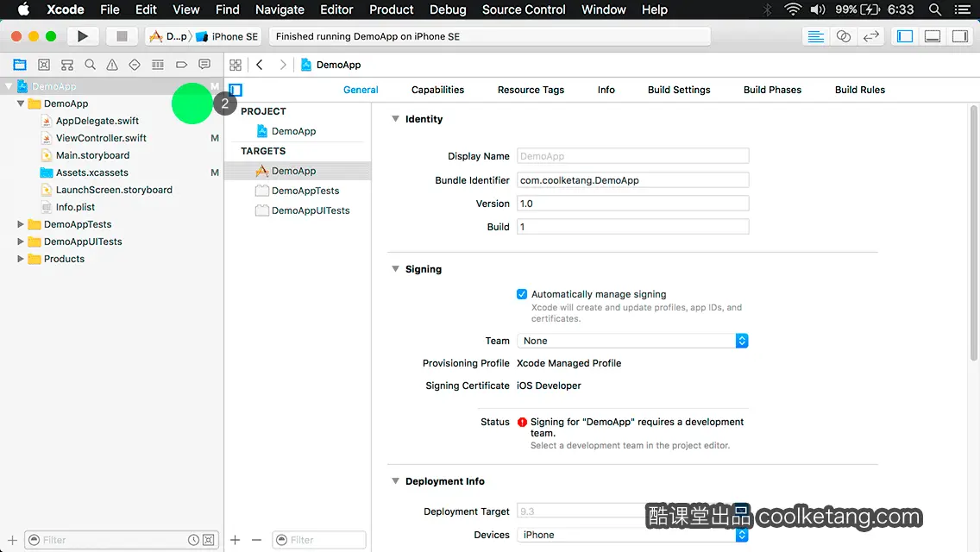This screenshot has width=980, height=552.
Task: Collapse the Deployment Info section
Action: click(396, 480)
